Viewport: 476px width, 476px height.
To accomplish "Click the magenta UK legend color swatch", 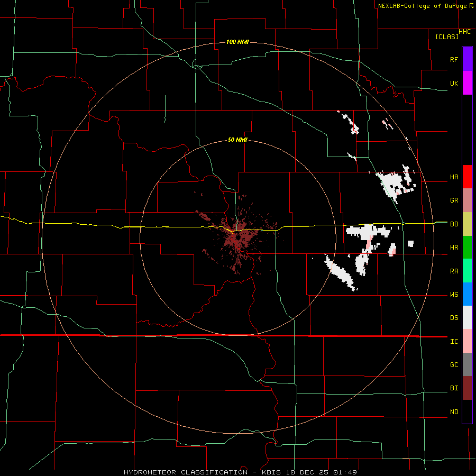I will click(x=467, y=83).
